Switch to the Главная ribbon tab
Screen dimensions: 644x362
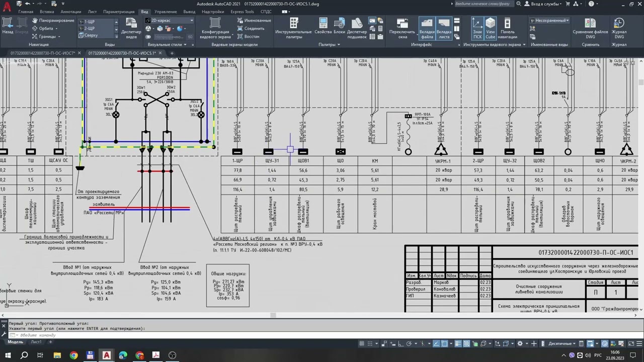point(26,12)
